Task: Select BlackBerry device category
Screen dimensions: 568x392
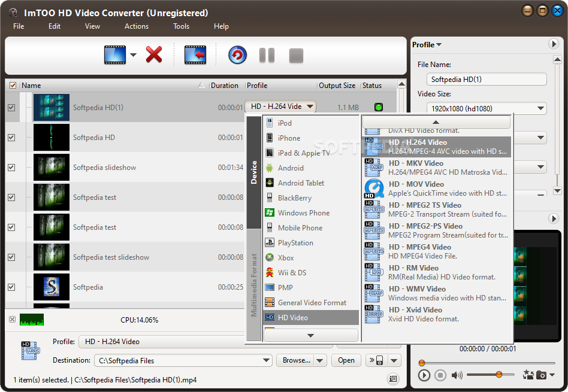Action: (311, 197)
